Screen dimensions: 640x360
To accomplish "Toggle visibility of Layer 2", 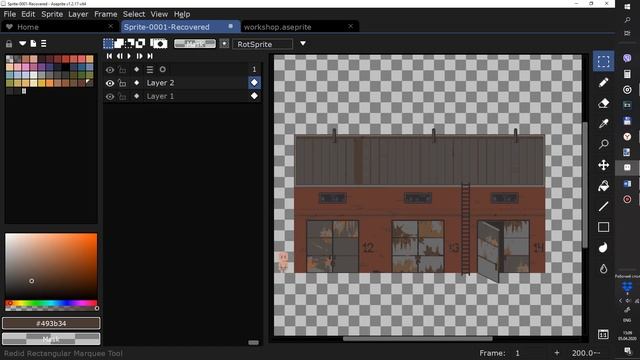I will pyautogui.click(x=110, y=83).
